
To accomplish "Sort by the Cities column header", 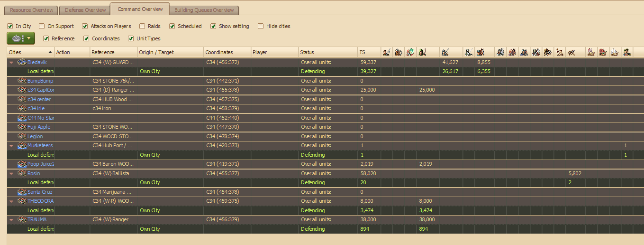I will (28, 52).
